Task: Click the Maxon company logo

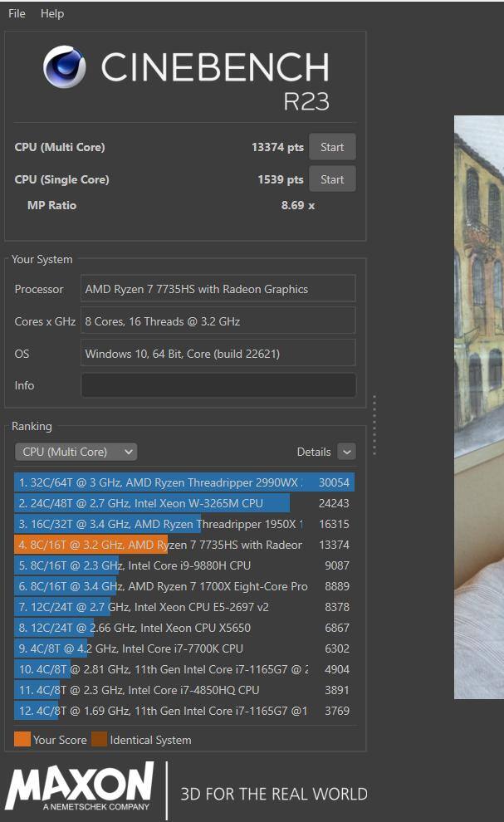Action: [x=80, y=788]
